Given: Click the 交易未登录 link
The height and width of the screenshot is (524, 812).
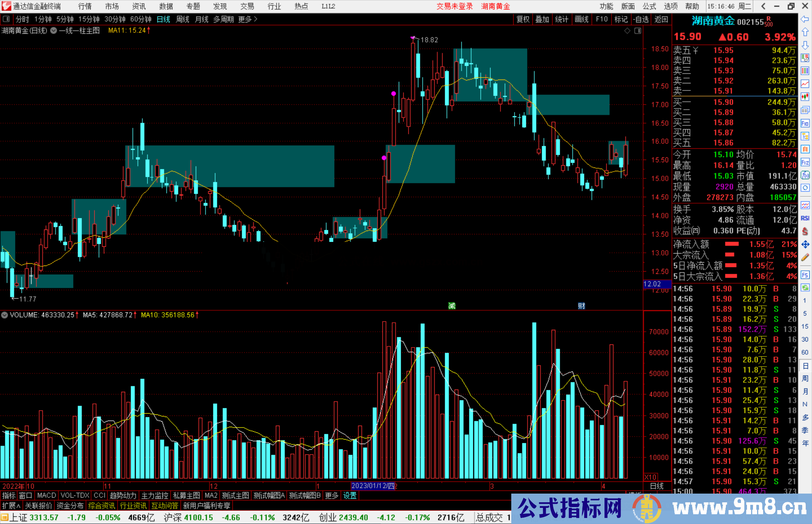Looking at the screenshot, I should 454,6.
